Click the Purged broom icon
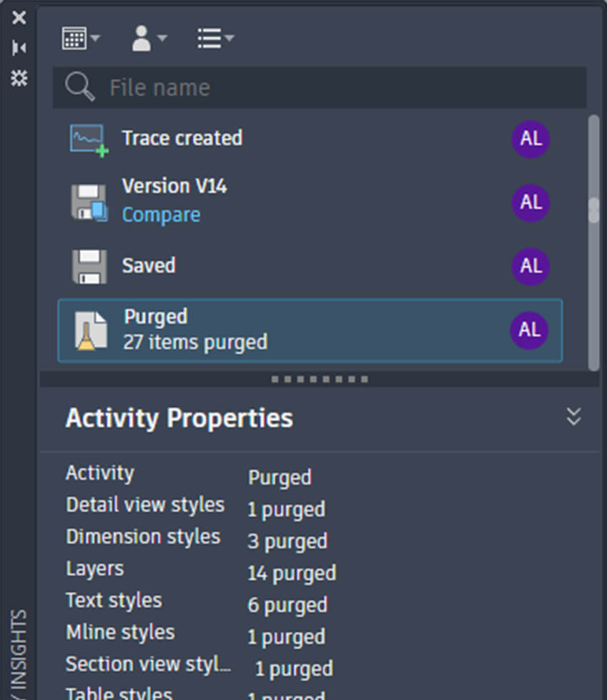The image size is (607, 700). click(x=91, y=332)
